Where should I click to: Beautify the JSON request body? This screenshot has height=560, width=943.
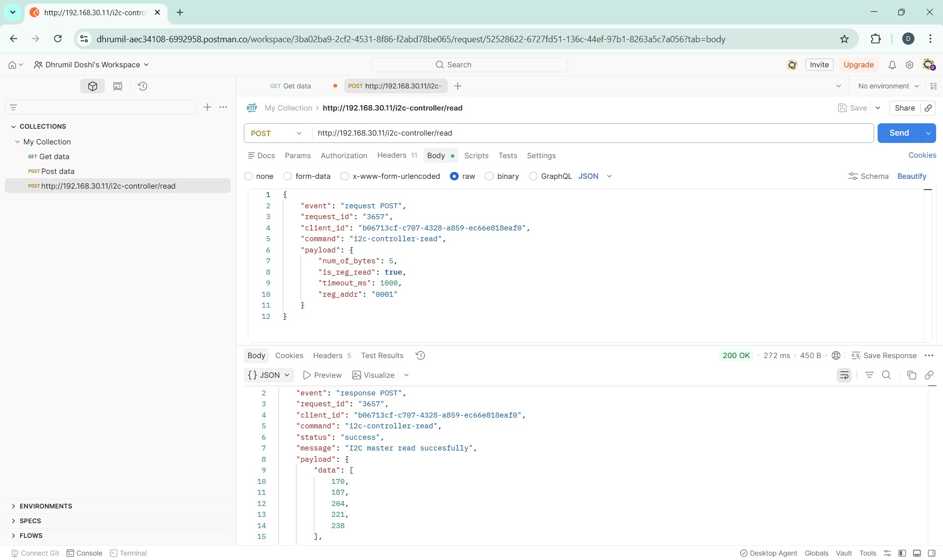[x=912, y=176]
